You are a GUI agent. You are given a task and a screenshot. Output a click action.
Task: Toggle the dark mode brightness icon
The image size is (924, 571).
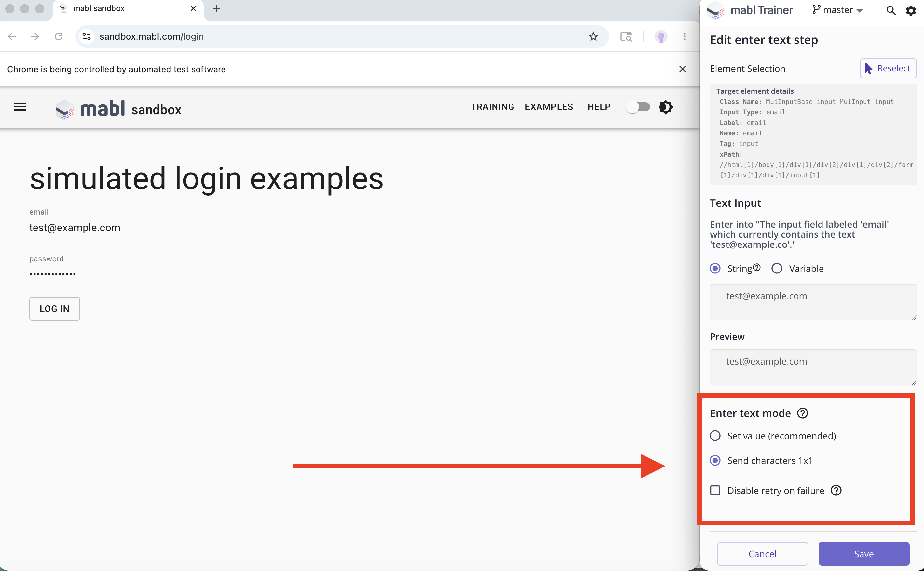tap(665, 107)
